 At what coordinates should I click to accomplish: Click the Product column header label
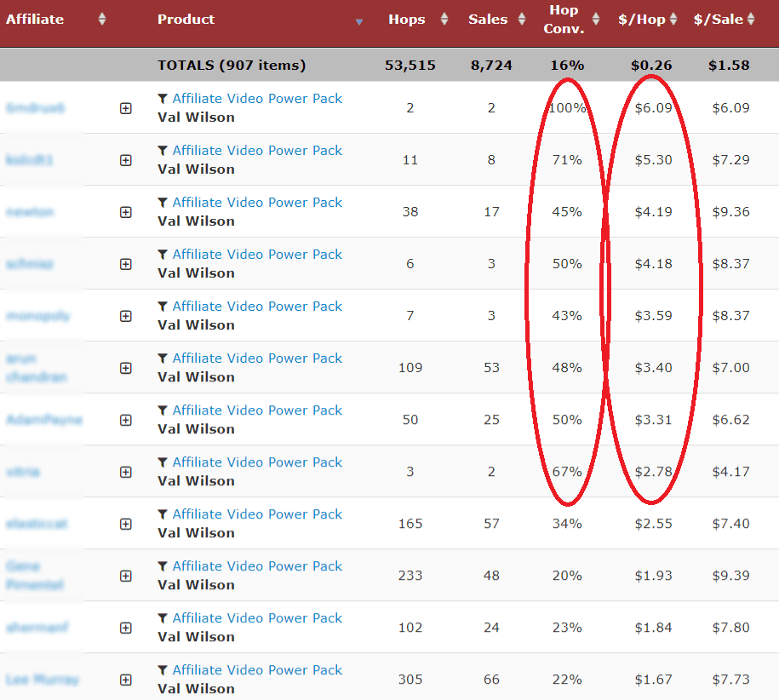click(186, 20)
